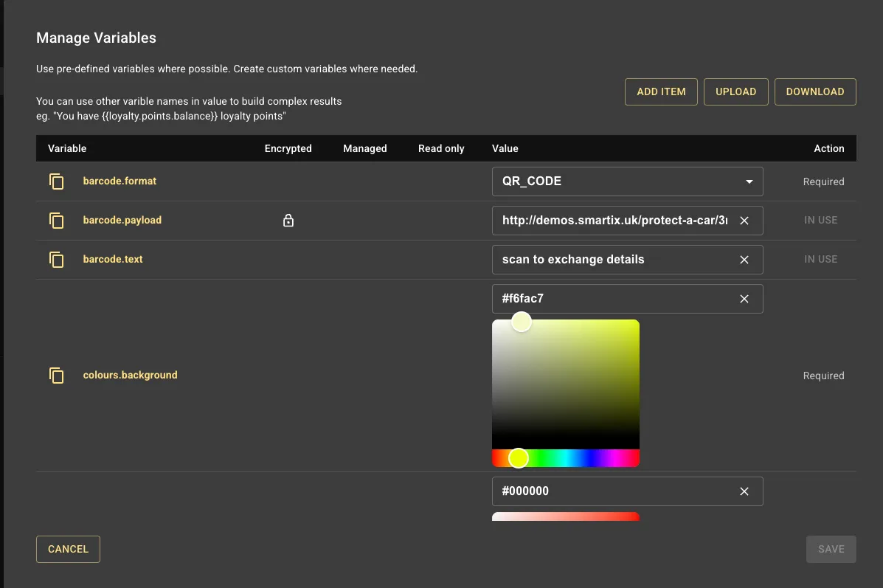Click Required label for colours.background

(x=823, y=376)
